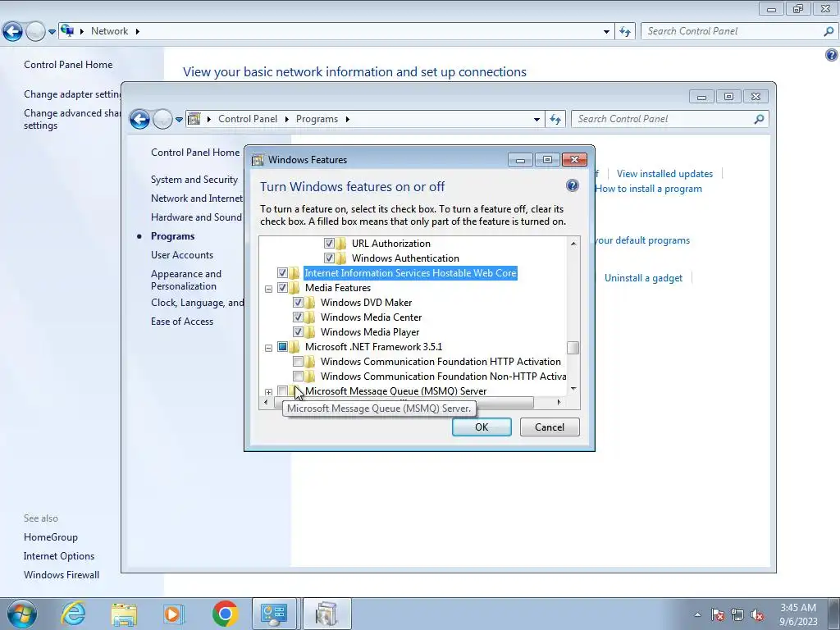Click the Control Panel icon in the Programs address bar

[x=194, y=119]
